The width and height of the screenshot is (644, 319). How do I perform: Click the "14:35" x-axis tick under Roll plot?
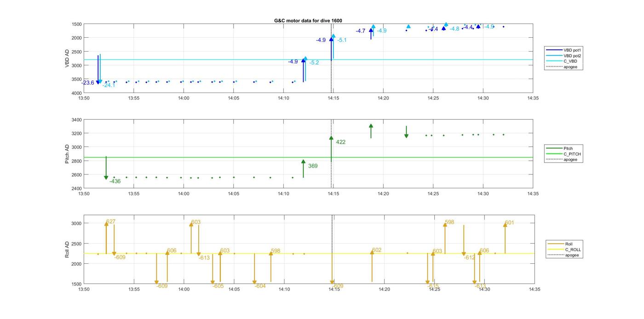[534, 290]
